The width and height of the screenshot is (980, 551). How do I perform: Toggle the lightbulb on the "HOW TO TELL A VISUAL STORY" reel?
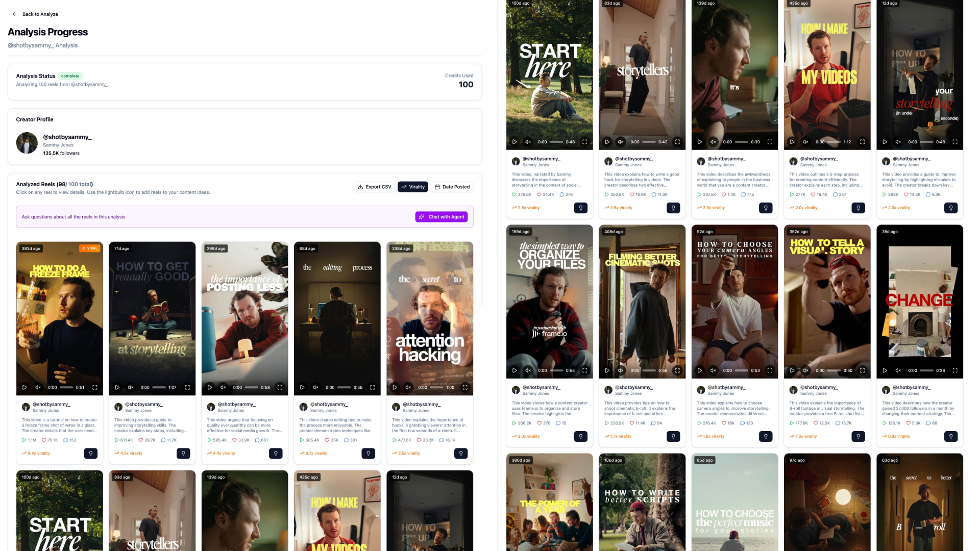(858, 436)
